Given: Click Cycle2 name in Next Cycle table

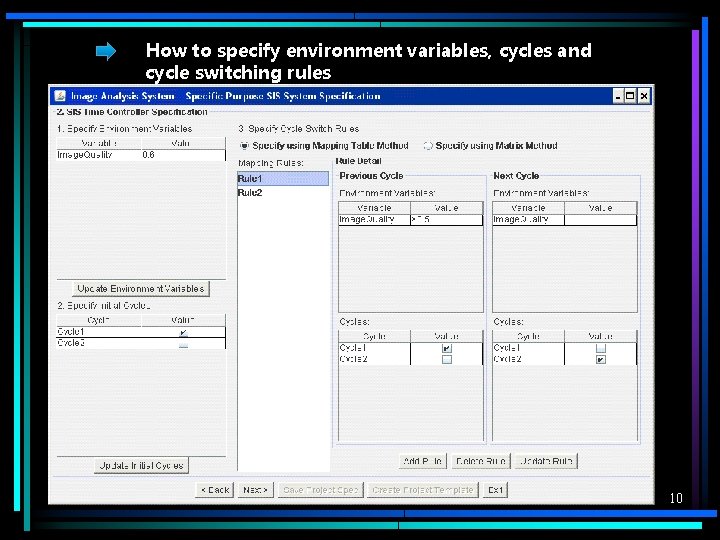Looking at the screenshot, I should click(x=529, y=360).
